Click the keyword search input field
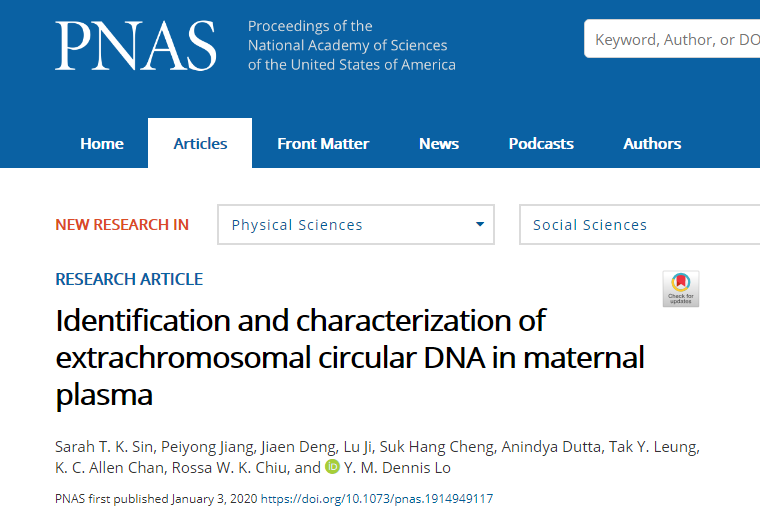 coord(675,40)
